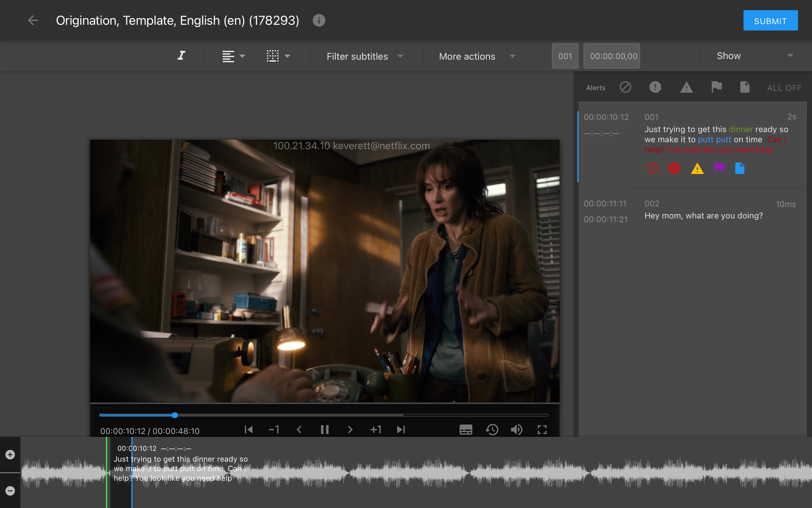The width and height of the screenshot is (812, 508).
Task: Click the red blocked icon on subtitle 001
Action: pyautogui.click(x=652, y=168)
